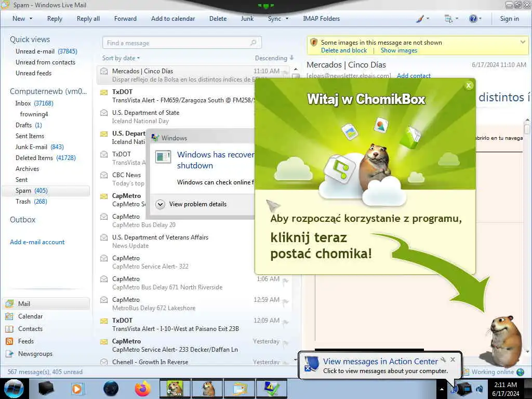Open Feeds in the navigation pane
Viewport: 532px width, 399px height.
(x=25, y=341)
